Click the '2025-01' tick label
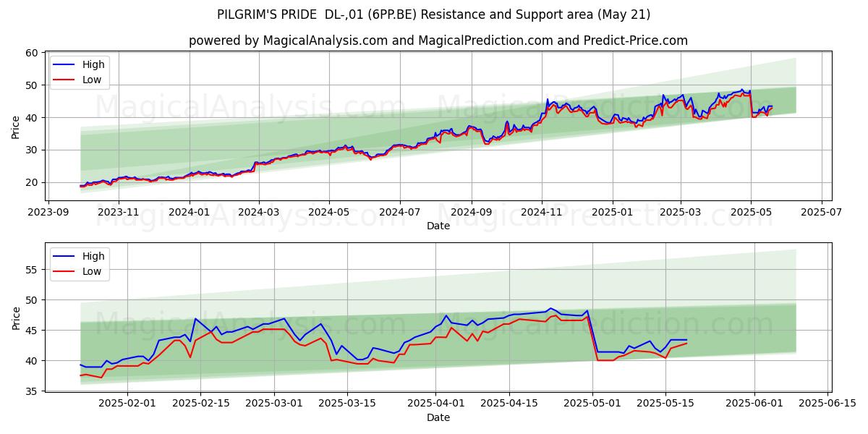 click(612, 212)
